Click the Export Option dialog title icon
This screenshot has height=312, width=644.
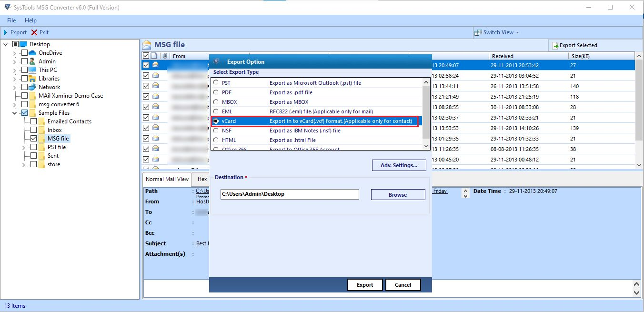(x=217, y=61)
